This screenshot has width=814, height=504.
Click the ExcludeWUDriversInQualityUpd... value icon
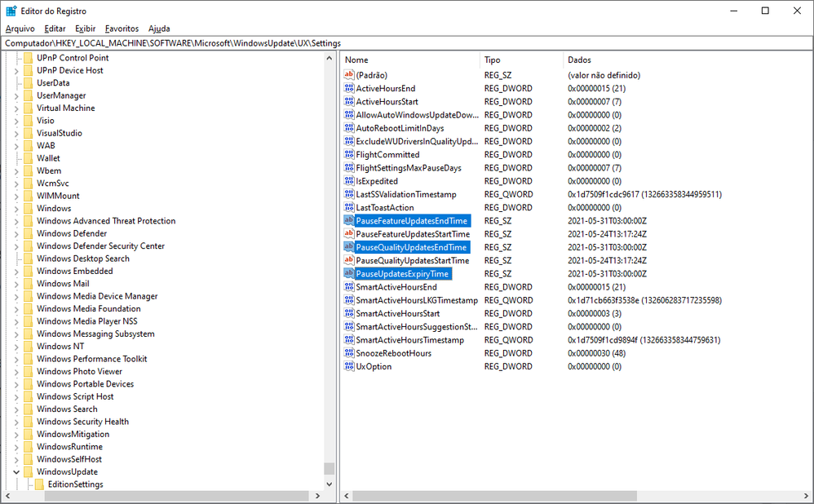(x=349, y=141)
